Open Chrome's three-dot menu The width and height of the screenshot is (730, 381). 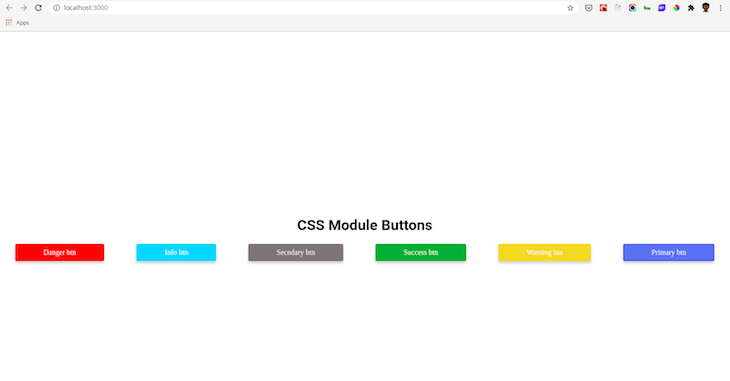(x=720, y=8)
